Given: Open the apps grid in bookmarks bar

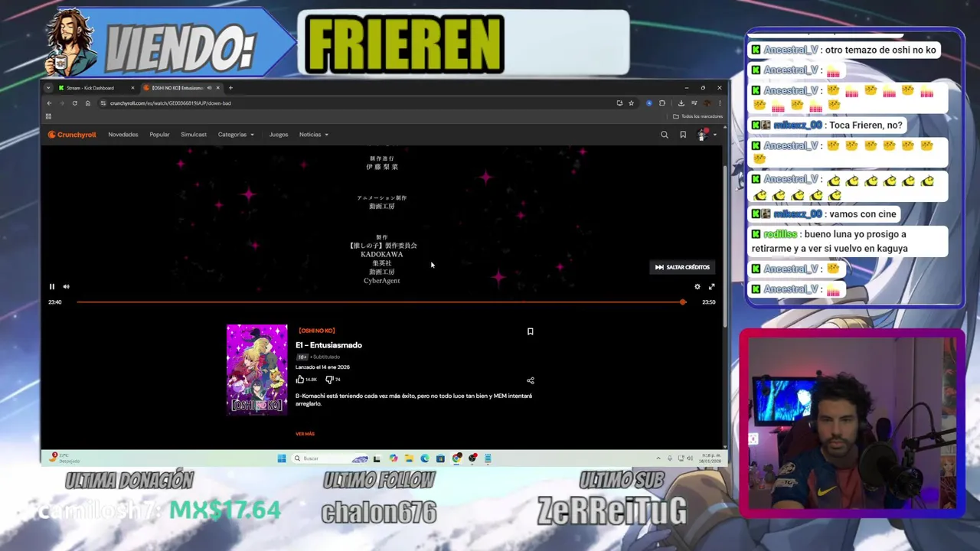Looking at the screenshot, I should 48,116.
